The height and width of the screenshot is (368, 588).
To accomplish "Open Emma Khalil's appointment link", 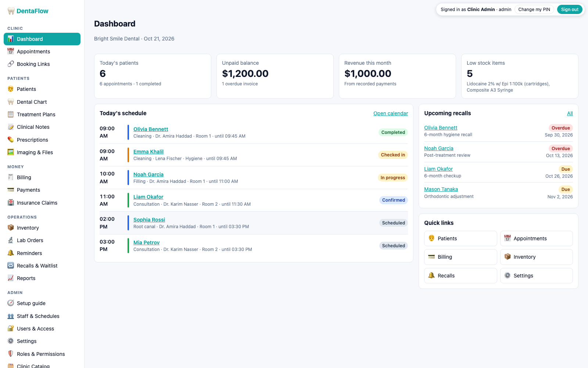I will (148, 152).
